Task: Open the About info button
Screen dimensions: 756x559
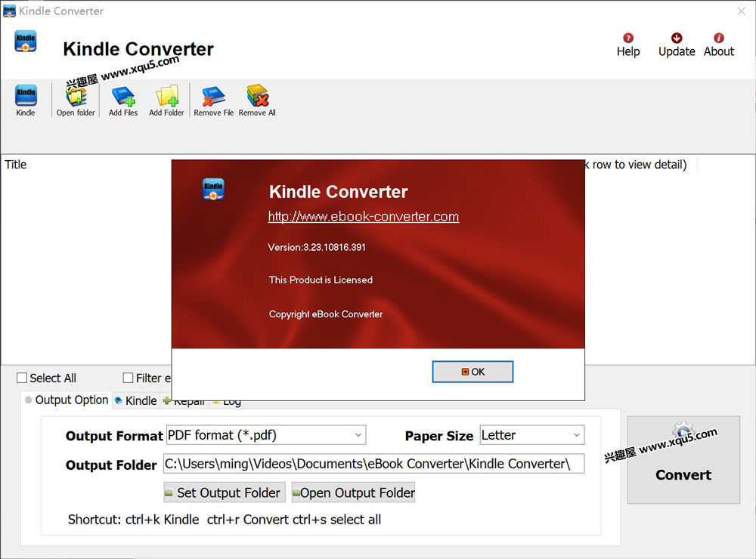Action: (718, 45)
